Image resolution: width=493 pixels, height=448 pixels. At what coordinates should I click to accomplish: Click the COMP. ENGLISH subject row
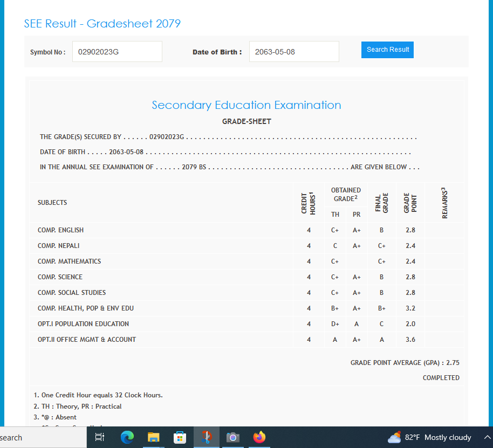pyautogui.click(x=60, y=230)
